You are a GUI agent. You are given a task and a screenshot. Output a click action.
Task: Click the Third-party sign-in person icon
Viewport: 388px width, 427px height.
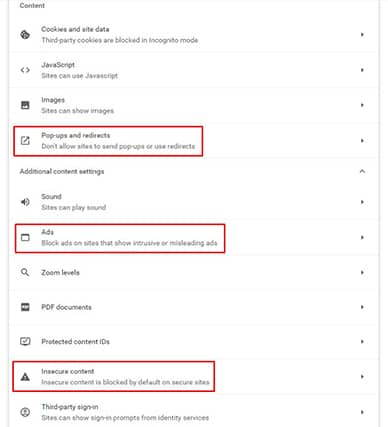tap(25, 412)
